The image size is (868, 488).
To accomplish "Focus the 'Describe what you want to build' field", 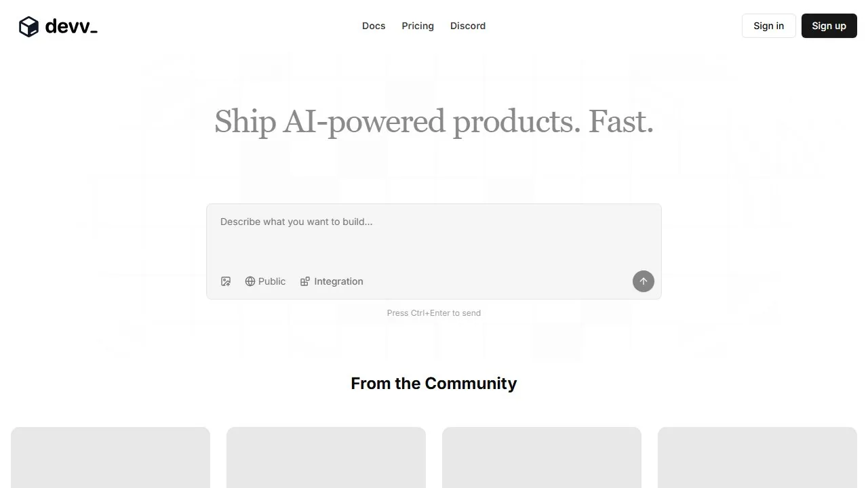I will point(434,237).
